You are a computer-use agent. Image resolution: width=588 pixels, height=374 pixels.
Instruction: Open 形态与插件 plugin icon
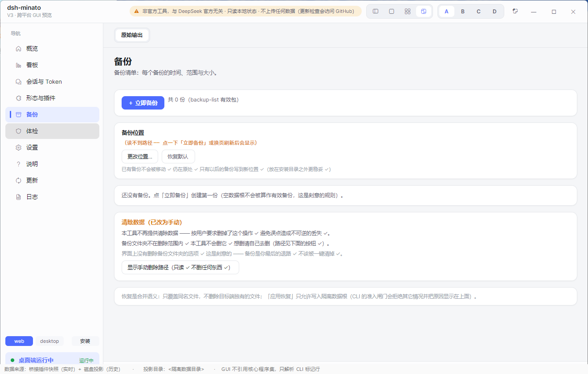(18, 98)
